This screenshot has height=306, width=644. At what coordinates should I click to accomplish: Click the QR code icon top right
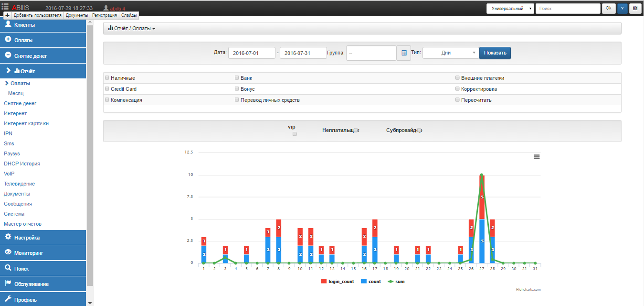coord(635,9)
